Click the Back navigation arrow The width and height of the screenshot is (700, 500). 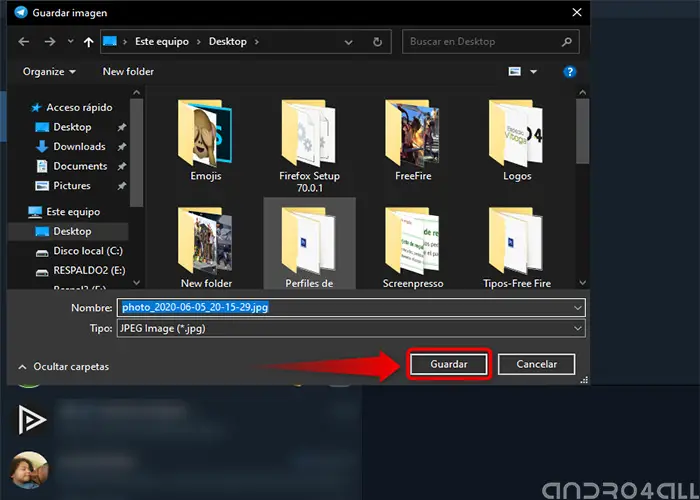[24, 42]
